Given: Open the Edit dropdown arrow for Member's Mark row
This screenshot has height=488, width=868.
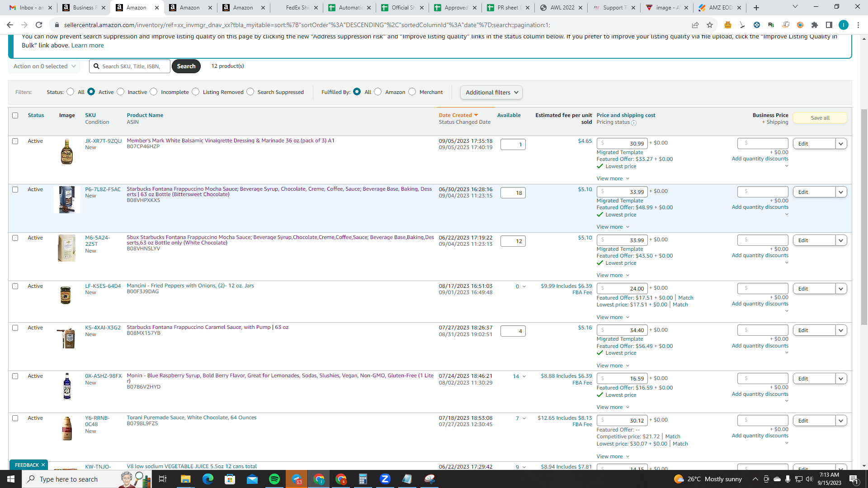Looking at the screenshot, I should pyautogui.click(x=841, y=144).
